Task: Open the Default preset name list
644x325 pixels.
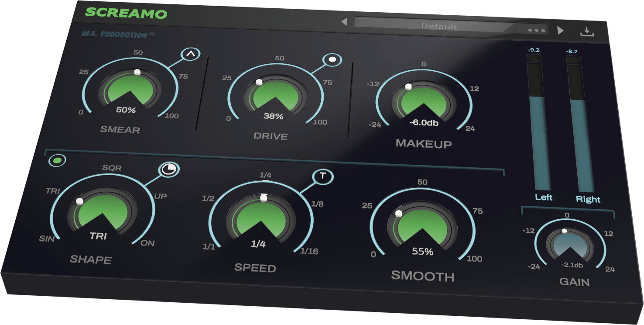Action: tap(438, 26)
